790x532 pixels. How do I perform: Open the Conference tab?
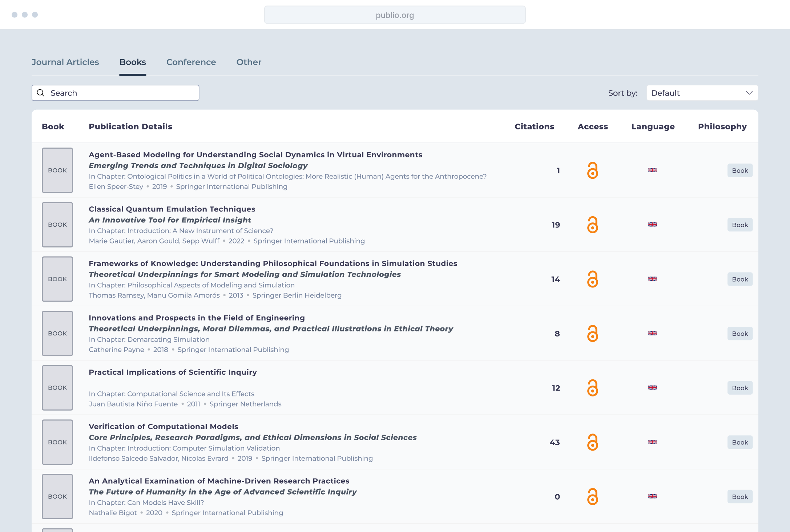(x=191, y=62)
